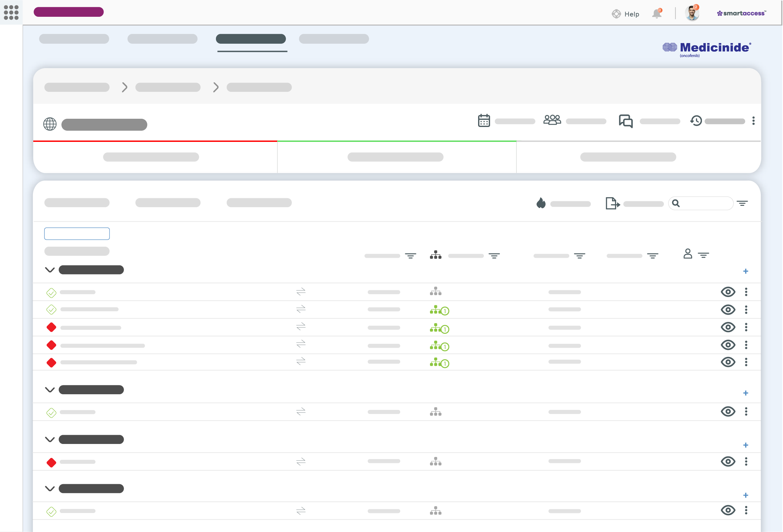Select the fourth tab in navigation
The width and height of the screenshot is (783, 532).
334,38
